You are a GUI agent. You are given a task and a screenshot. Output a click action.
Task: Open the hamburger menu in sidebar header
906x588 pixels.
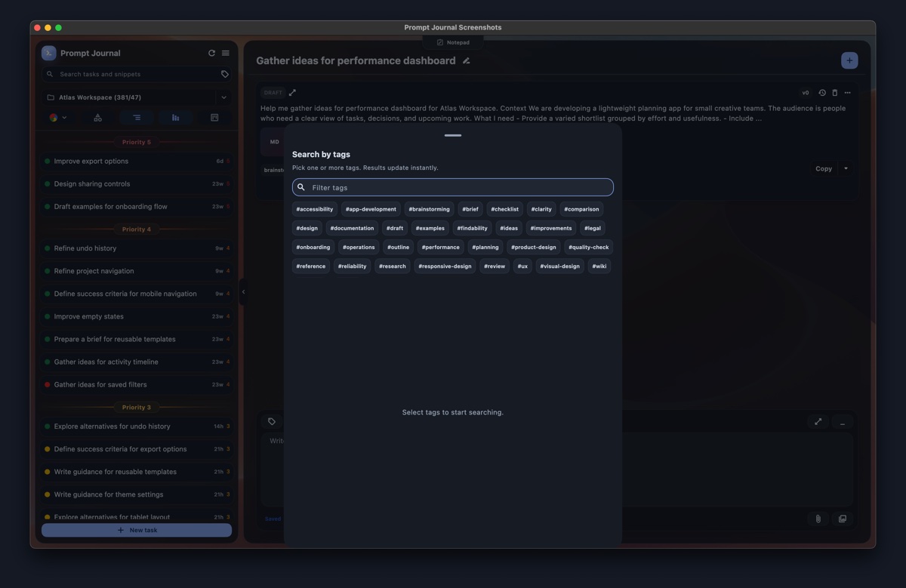[225, 54]
